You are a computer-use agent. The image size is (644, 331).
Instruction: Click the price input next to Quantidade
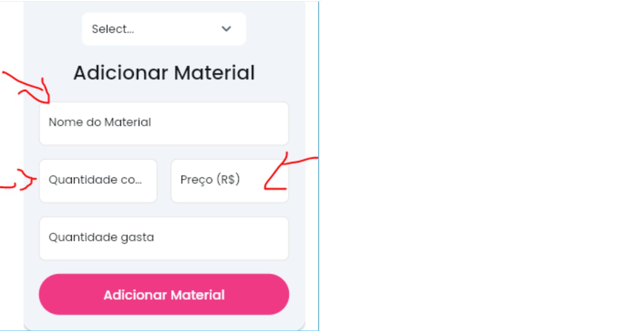pos(229,181)
